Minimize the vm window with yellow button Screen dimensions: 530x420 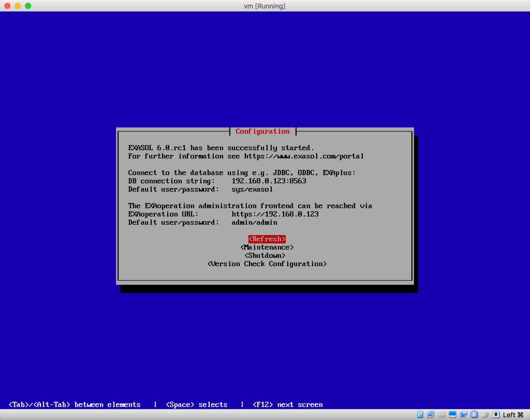[x=18, y=6]
